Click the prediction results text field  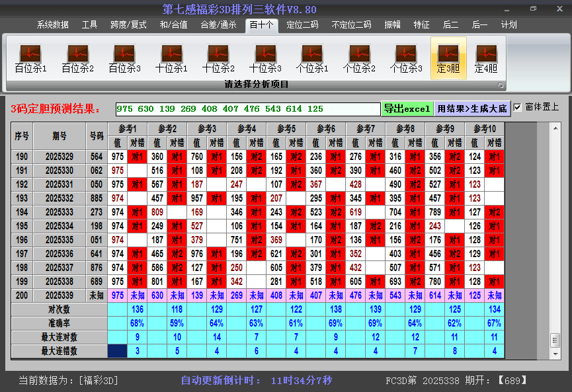pyautogui.click(x=247, y=108)
